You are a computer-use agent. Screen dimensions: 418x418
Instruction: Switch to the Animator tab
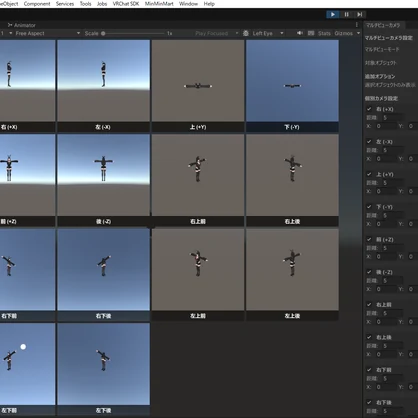point(22,25)
